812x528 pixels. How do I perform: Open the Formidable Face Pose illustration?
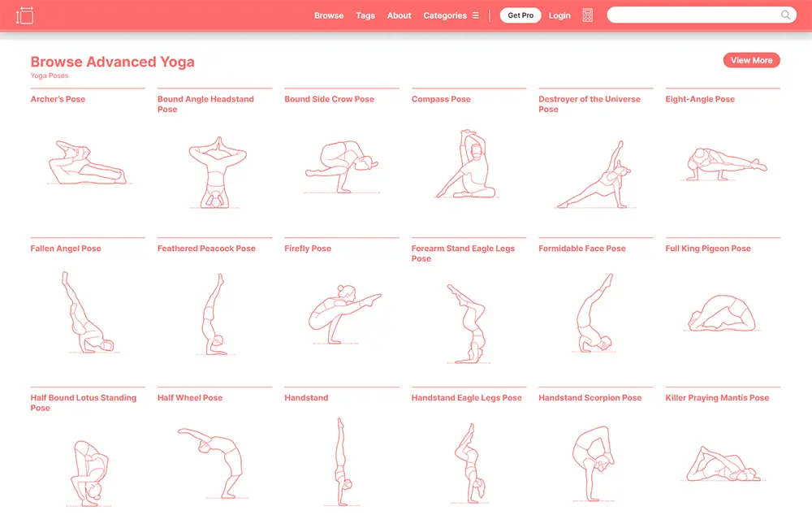click(x=594, y=313)
